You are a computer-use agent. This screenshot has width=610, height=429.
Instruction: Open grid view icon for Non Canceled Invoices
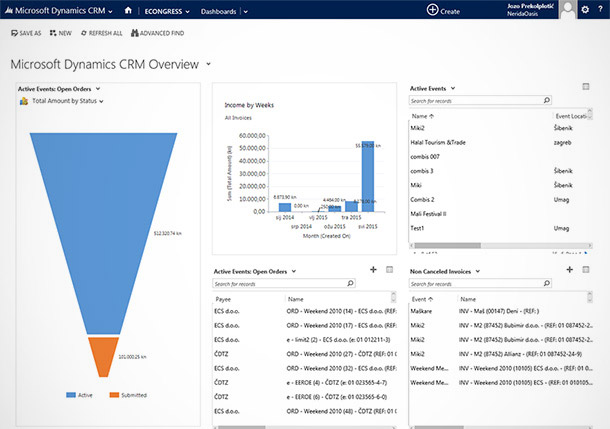tap(585, 269)
